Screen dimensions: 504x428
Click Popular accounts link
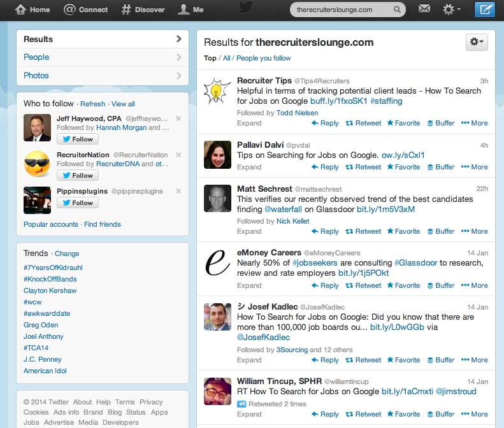[51, 224]
